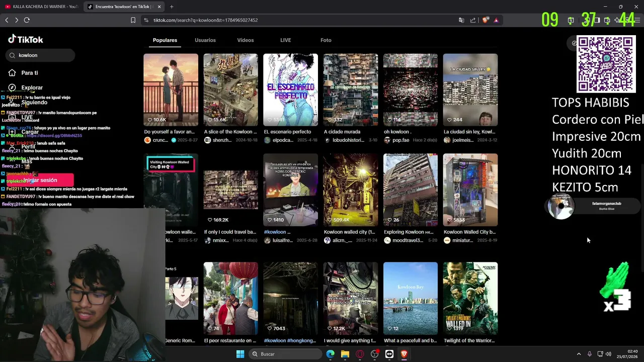
Task: Click the tiktok.com address bar URL
Action: click(205, 20)
